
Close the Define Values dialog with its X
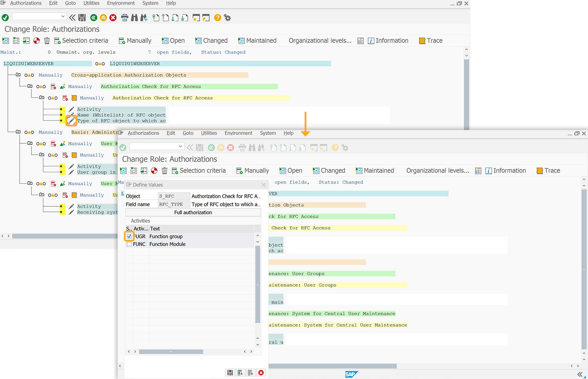tap(264, 185)
